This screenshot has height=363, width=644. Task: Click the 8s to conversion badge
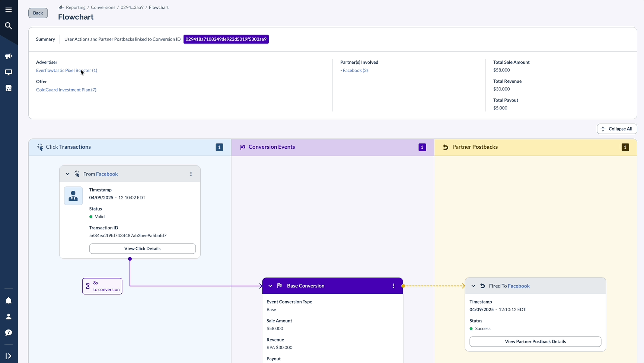coord(102,286)
